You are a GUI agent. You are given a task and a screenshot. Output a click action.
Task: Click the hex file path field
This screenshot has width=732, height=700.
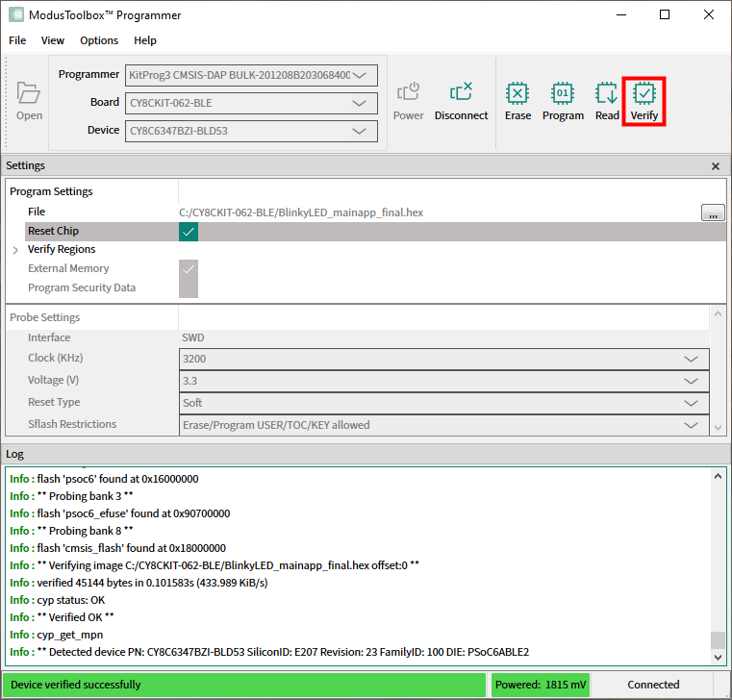[433, 212]
